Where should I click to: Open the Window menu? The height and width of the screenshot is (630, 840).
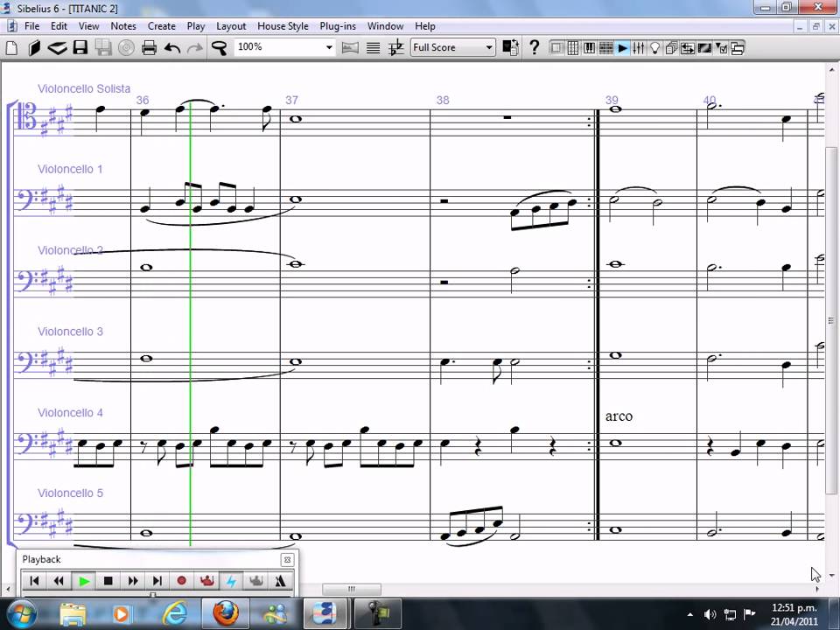pyautogui.click(x=385, y=25)
